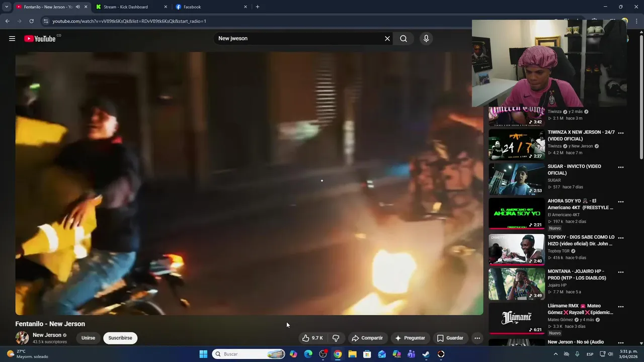The width and height of the screenshot is (644, 362).
Task: Close the Facebook tab
Action: point(246,7)
